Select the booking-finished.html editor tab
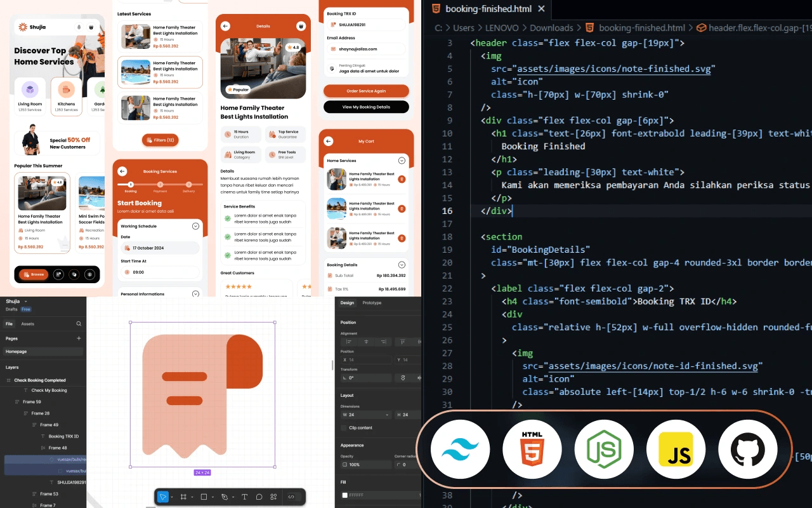This screenshot has width=812, height=508. (x=487, y=9)
